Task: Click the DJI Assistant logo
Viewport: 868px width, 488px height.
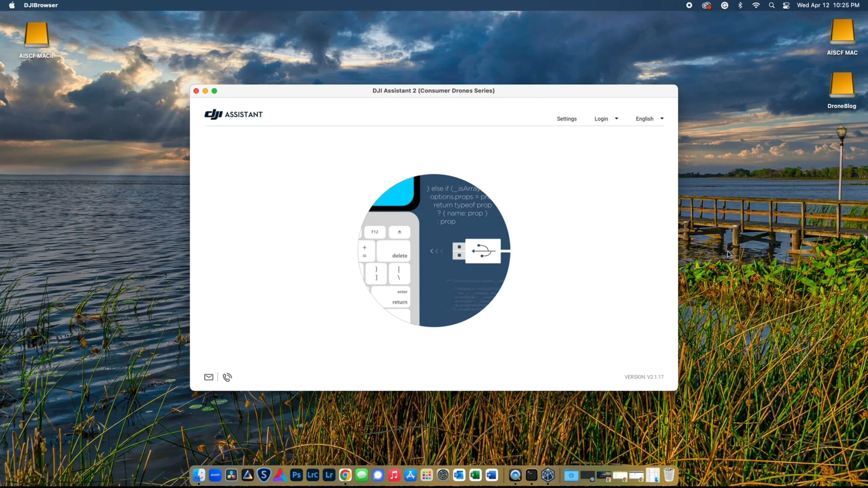Action: 233,114
